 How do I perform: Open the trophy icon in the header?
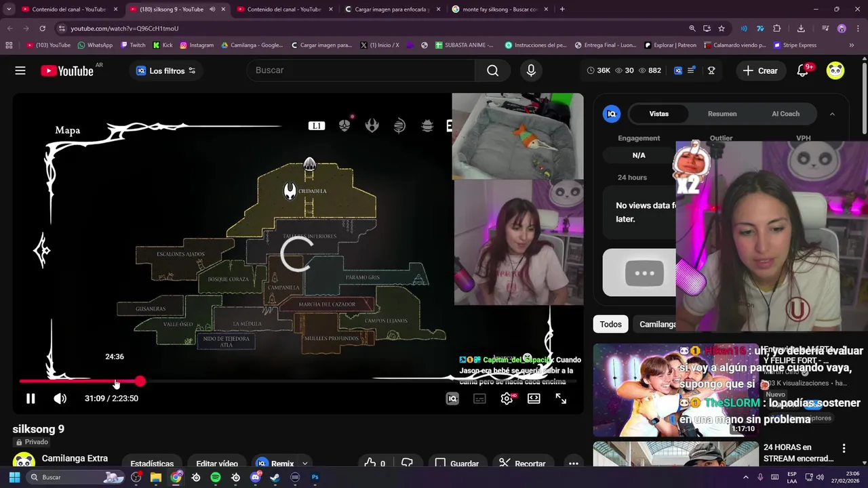coord(711,70)
